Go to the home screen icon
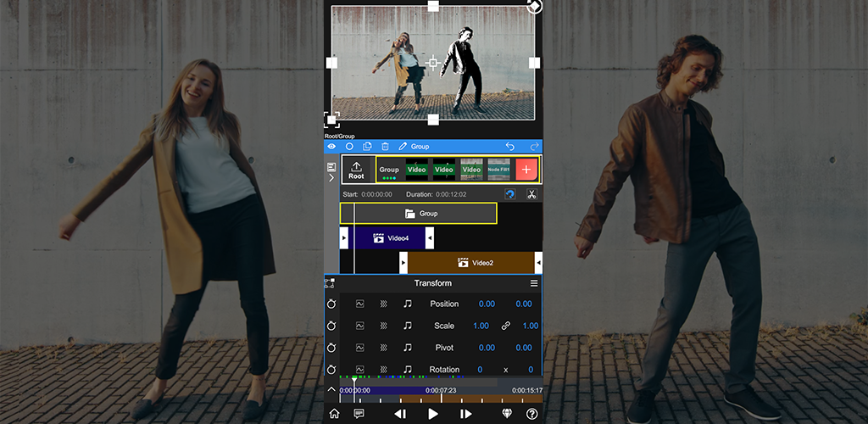 334,414
